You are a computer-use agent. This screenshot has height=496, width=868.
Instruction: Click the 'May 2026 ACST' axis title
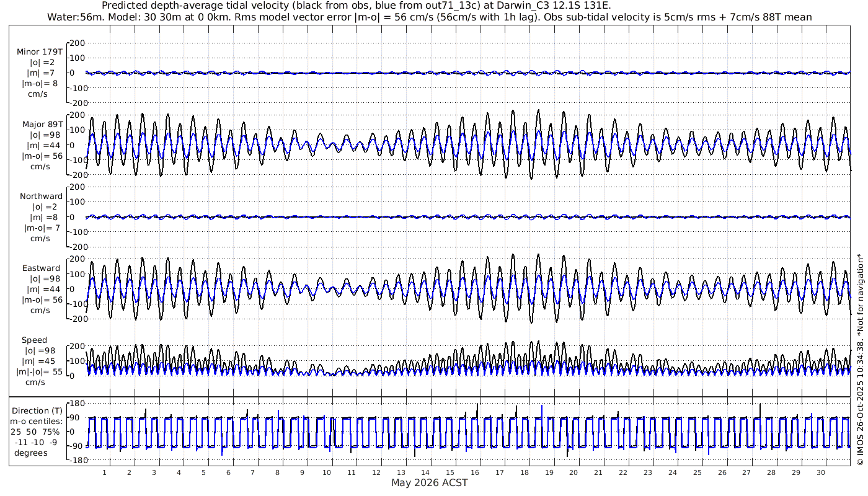pyautogui.click(x=429, y=483)
